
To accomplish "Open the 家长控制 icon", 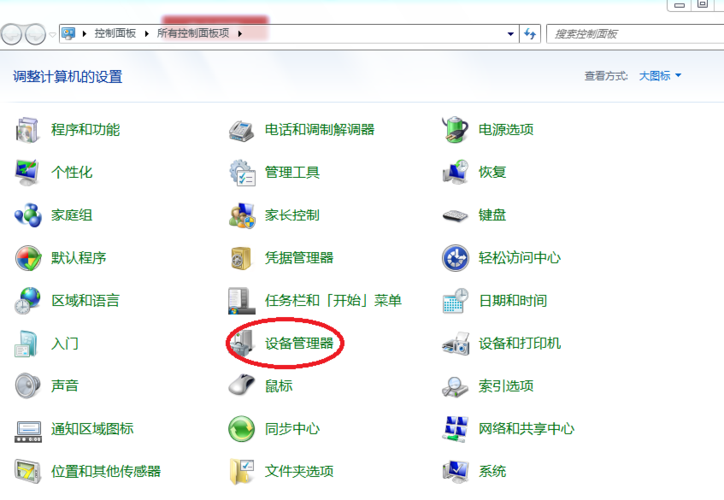I will tap(241, 215).
